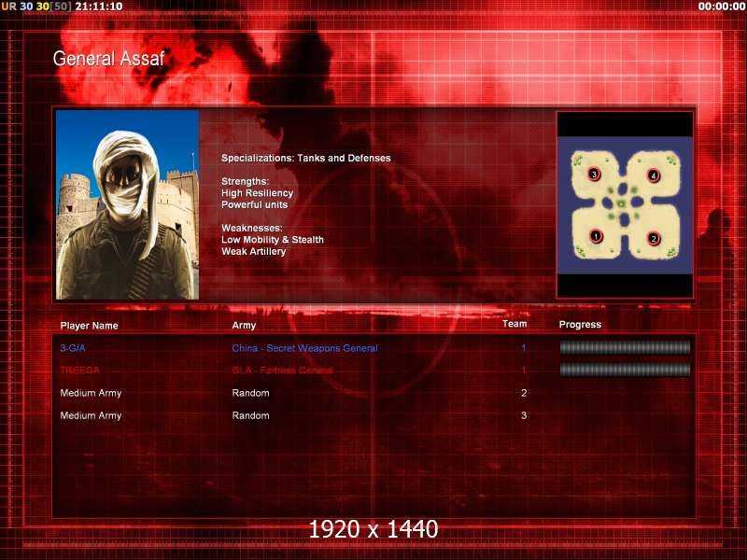Image resolution: width=747 pixels, height=560 pixels.
Task: Click the Progress column header
Action: pyautogui.click(x=580, y=325)
